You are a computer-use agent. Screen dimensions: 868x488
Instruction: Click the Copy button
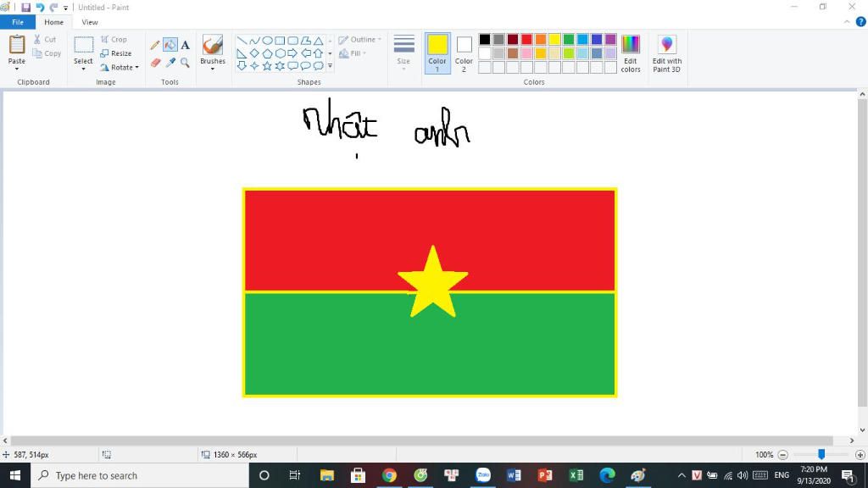pyautogui.click(x=47, y=53)
